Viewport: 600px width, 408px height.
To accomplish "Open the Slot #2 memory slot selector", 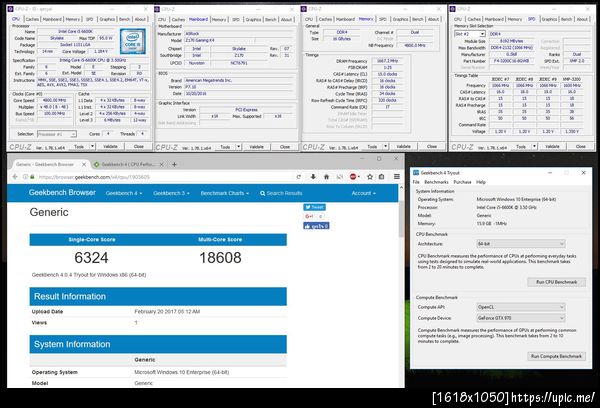I will pos(470,34).
